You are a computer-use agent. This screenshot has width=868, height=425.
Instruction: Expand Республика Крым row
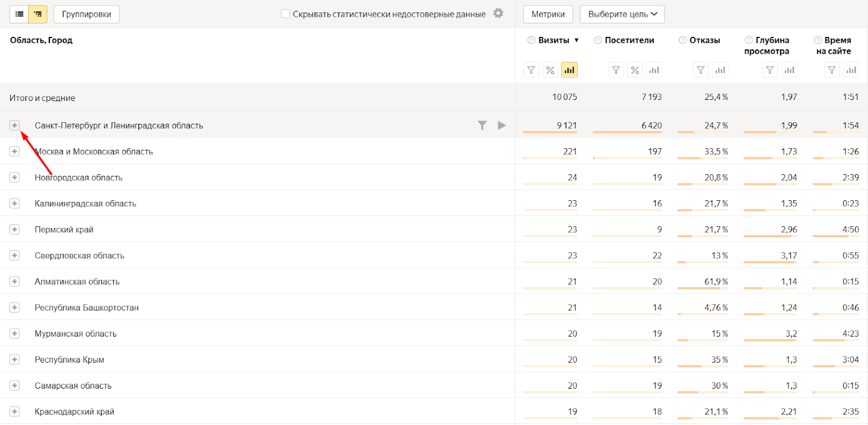click(15, 360)
